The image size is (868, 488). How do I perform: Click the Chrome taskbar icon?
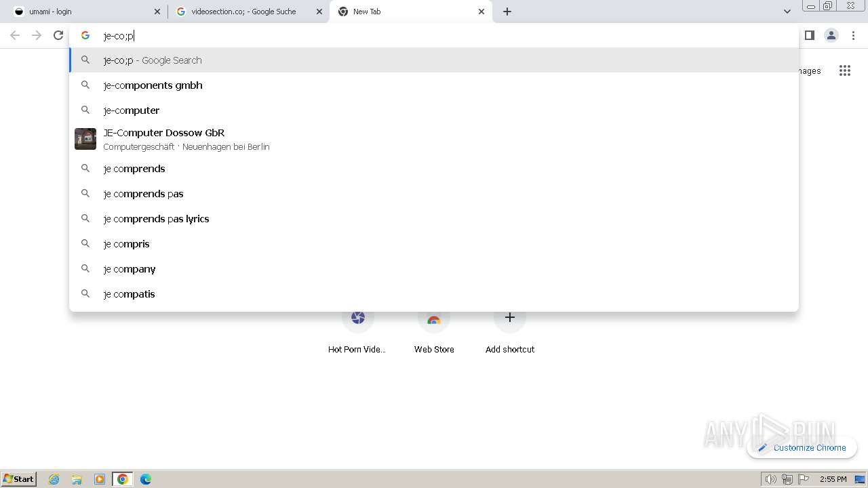(123, 479)
